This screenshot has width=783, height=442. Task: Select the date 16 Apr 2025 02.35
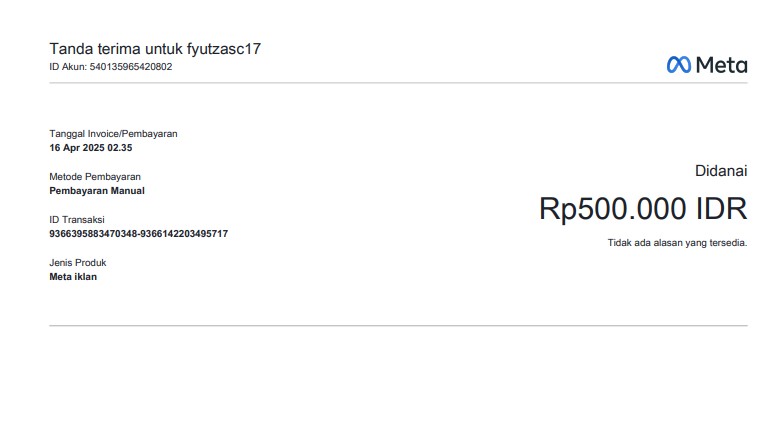tap(91, 148)
